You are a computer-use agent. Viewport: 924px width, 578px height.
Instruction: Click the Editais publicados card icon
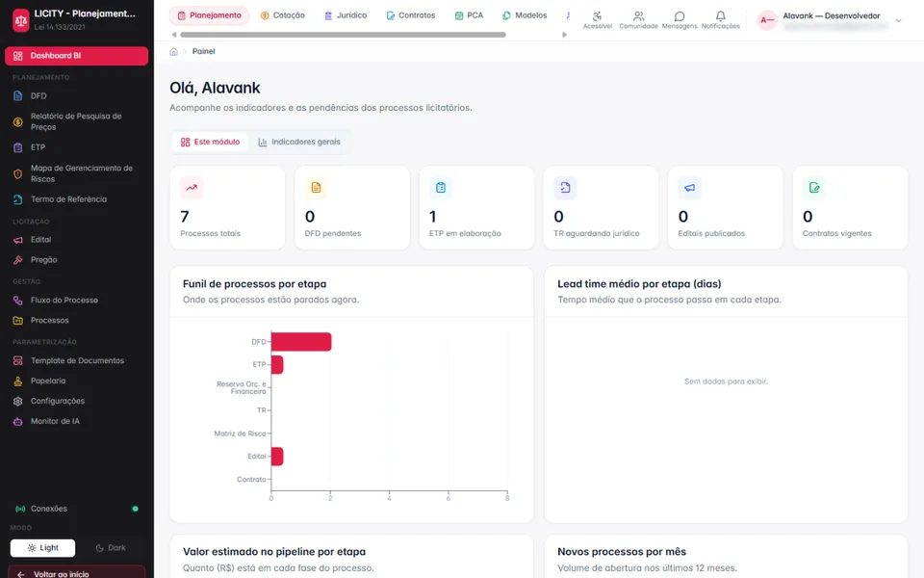point(689,188)
